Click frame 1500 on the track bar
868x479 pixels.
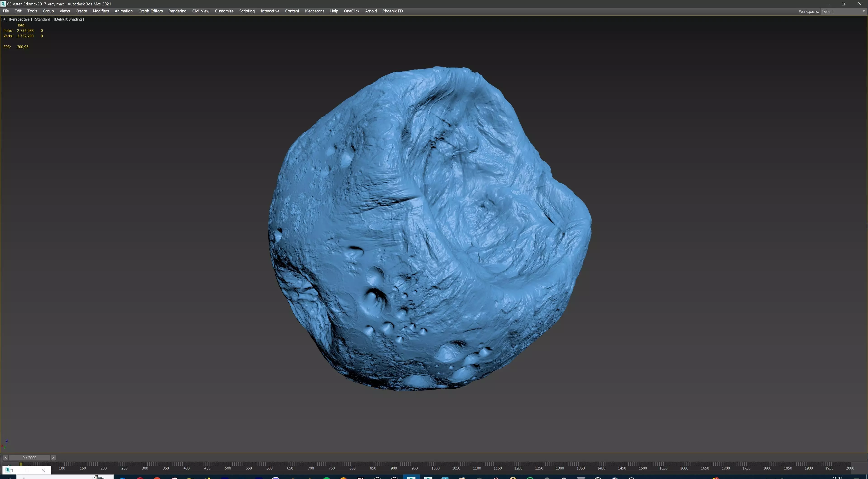pyautogui.click(x=643, y=468)
